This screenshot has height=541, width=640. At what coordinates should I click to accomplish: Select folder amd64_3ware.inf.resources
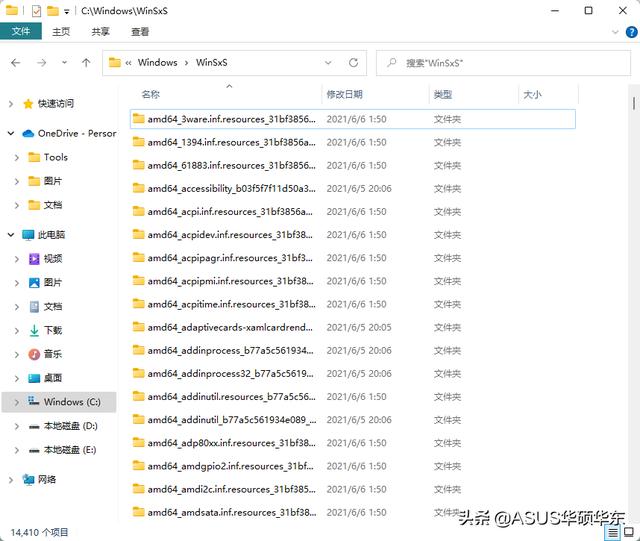click(353, 119)
